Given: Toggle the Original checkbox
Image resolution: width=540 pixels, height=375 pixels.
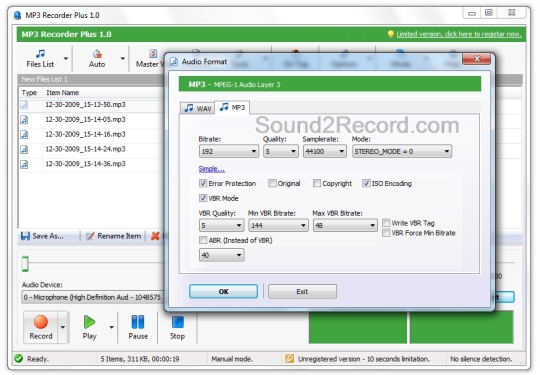Looking at the screenshot, I should (x=272, y=184).
